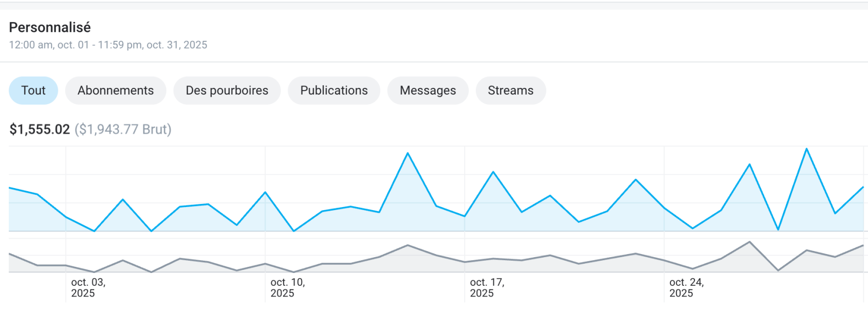This screenshot has height=320, width=868.
Task: Select the oct. 10, 2025 axis label
Action: point(287,287)
